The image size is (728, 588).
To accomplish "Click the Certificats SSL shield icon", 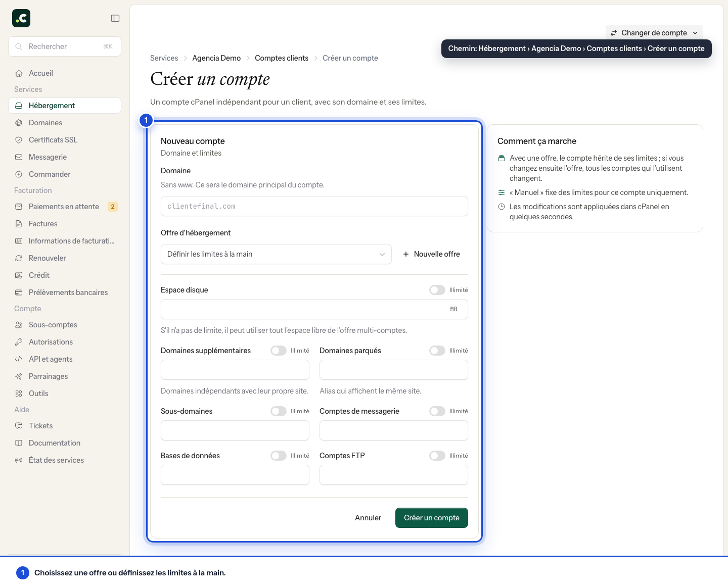I will (x=19, y=140).
